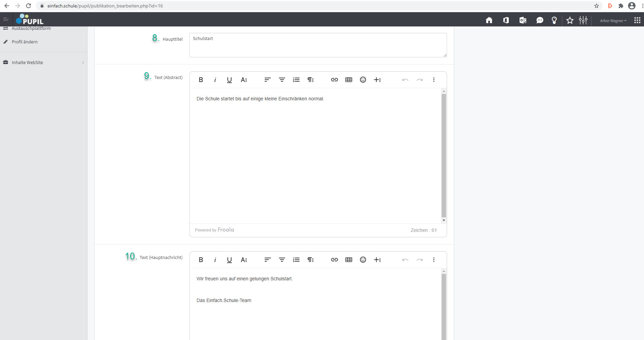Insert ordered list in Abstract editor

[296, 80]
